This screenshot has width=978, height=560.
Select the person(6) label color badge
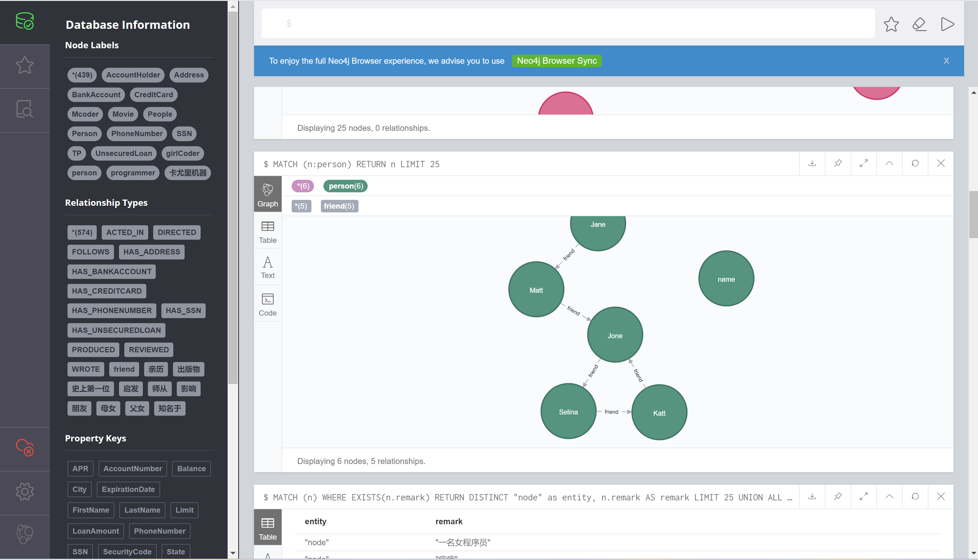[346, 186]
